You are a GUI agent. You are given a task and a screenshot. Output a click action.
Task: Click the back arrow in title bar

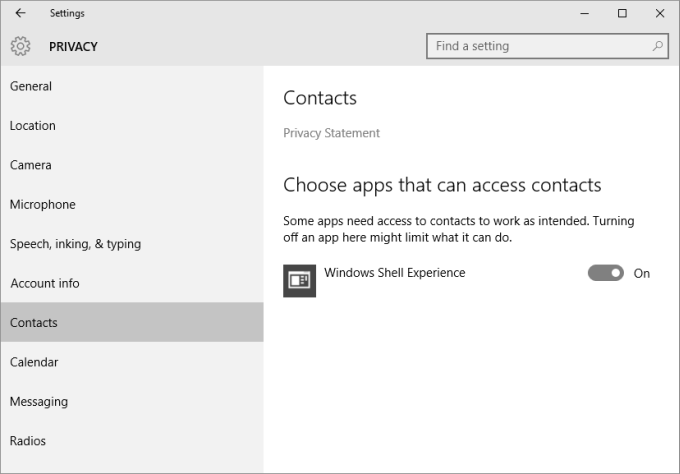20,13
